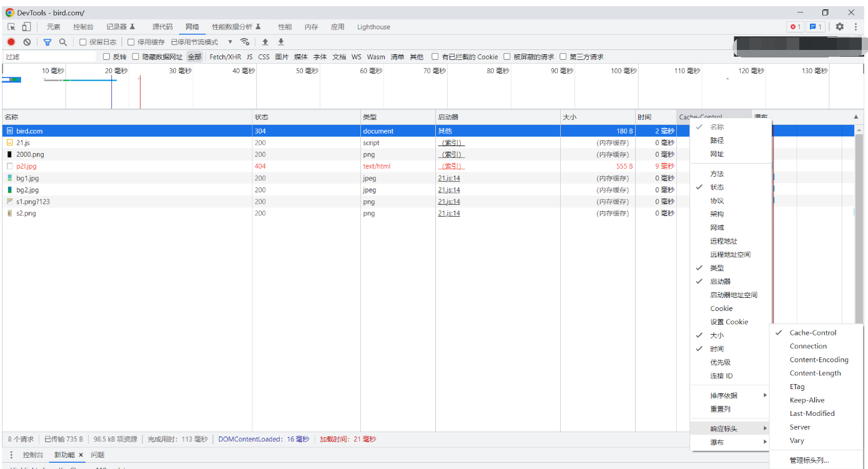Click the bg1.jpg image thumbnail icon

(9, 178)
